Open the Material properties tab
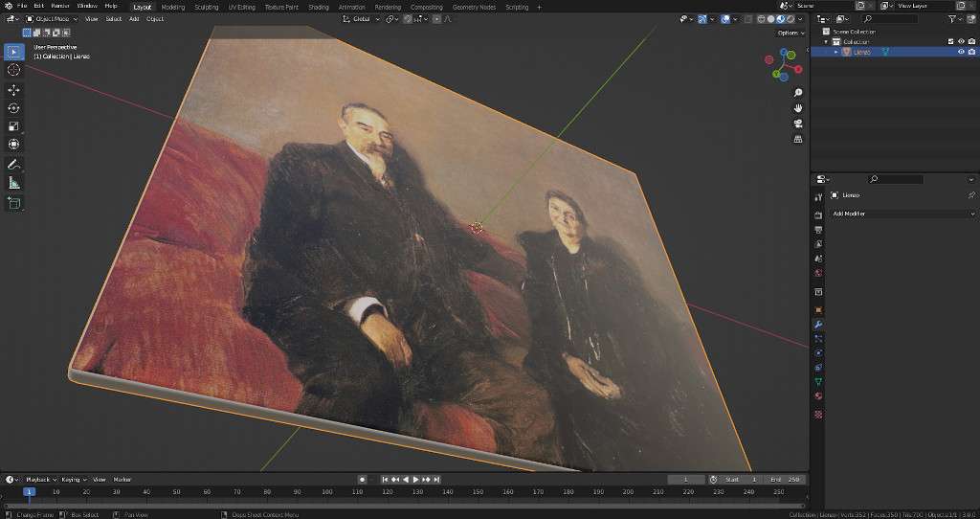 [818, 395]
